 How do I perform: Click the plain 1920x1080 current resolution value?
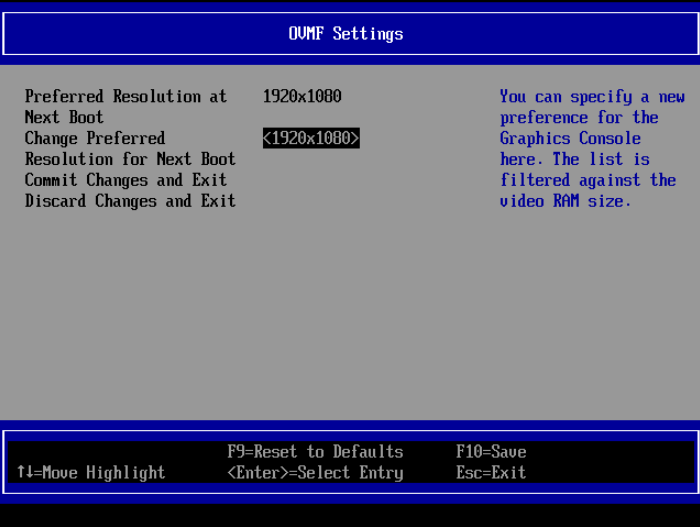point(302,96)
